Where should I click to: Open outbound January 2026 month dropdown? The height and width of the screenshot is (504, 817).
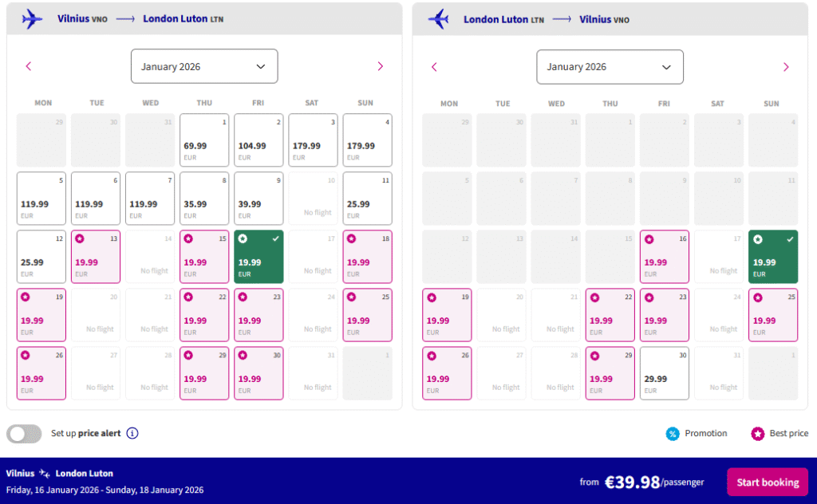(x=204, y=66)
